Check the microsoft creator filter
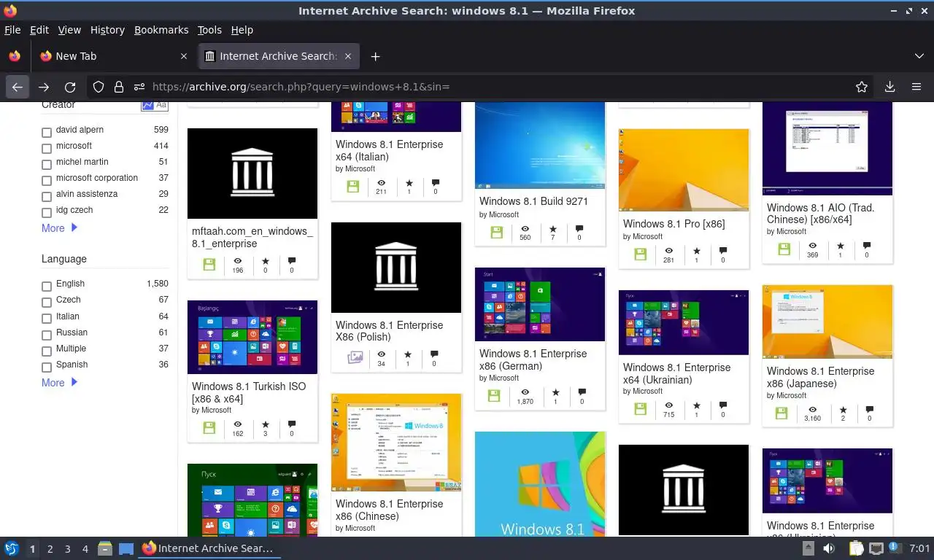This screenshot has height=560, width=934. (x=47, y=149)
